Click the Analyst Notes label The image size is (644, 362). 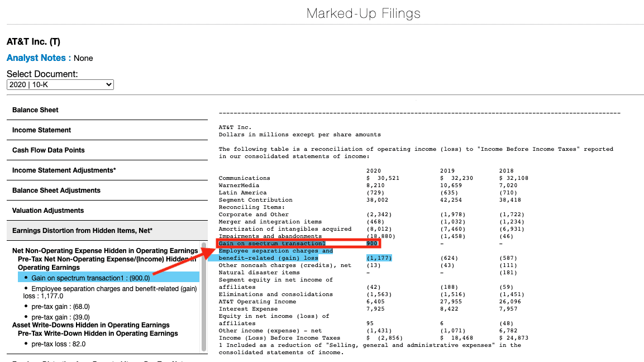coord(39,58)
